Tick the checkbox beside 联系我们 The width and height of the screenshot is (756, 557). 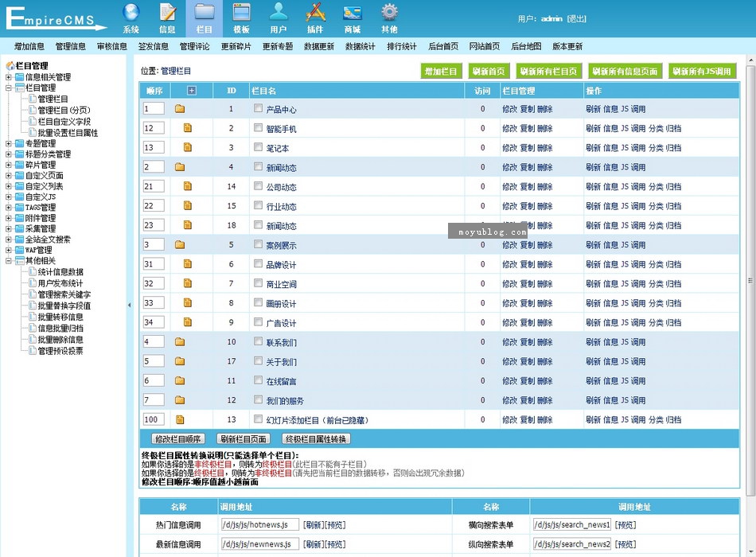click(x=259, y=341)
